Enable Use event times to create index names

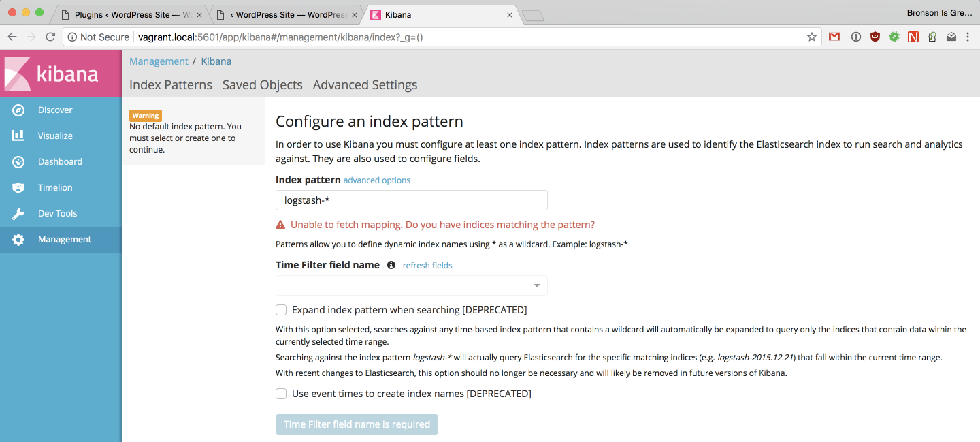(x=281, y=394)
